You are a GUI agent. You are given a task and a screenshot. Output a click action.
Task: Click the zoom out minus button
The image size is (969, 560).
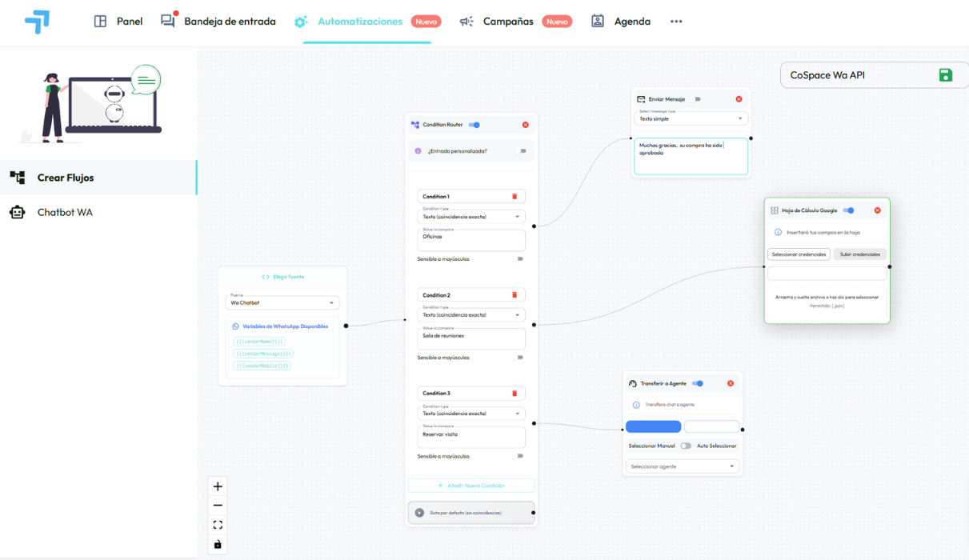(x=218, y=506)
